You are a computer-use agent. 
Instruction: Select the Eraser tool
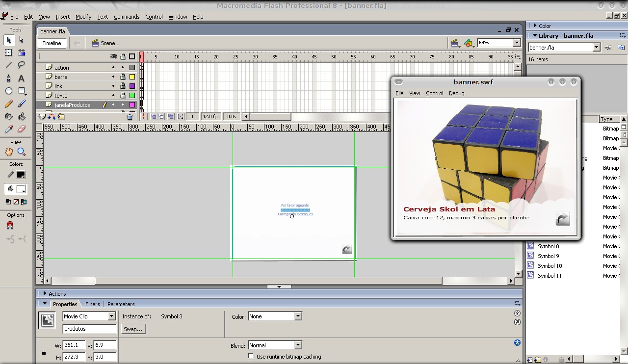coord(22,129)
